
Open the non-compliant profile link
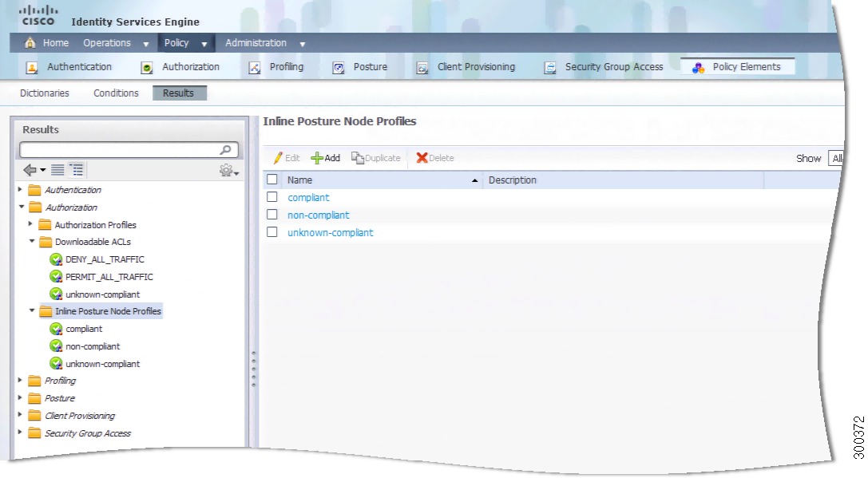(x=319, y=215)
